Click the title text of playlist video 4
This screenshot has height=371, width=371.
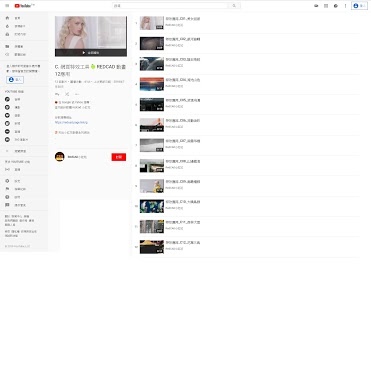[x=183, y=80]
